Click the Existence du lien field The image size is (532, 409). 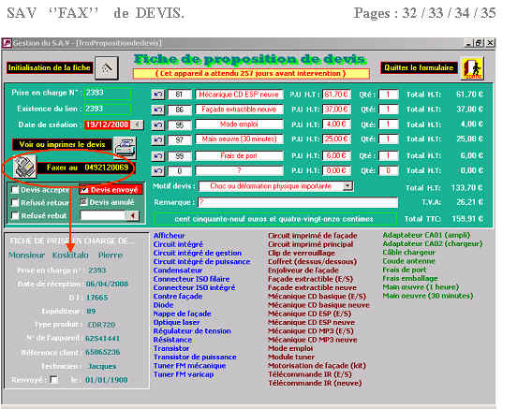[107, 109]
